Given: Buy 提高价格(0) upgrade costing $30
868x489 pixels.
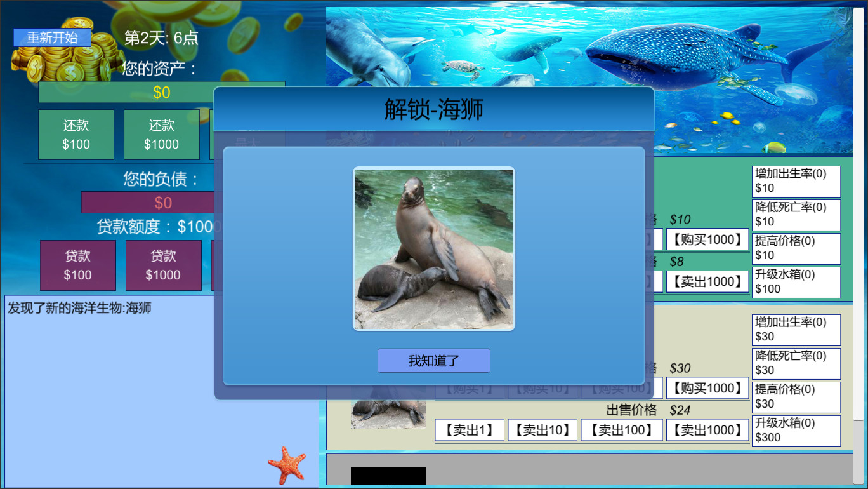Looking at the screenshot, I should 796,397.
